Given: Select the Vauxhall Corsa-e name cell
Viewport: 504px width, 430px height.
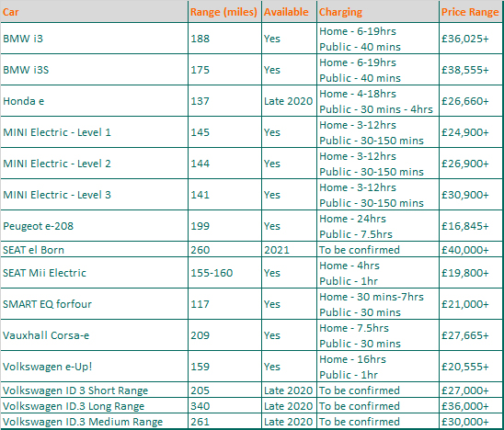Looking at the screenshot, I should coord(94,335).
